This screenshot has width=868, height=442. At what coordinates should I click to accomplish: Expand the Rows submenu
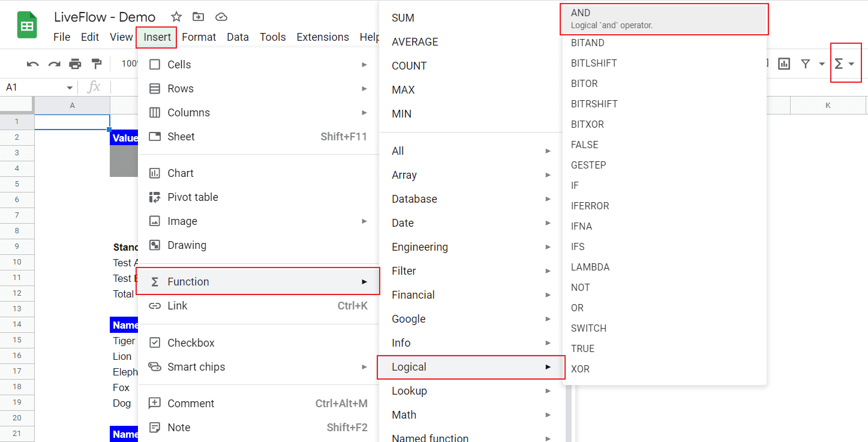tap(259, 89)
